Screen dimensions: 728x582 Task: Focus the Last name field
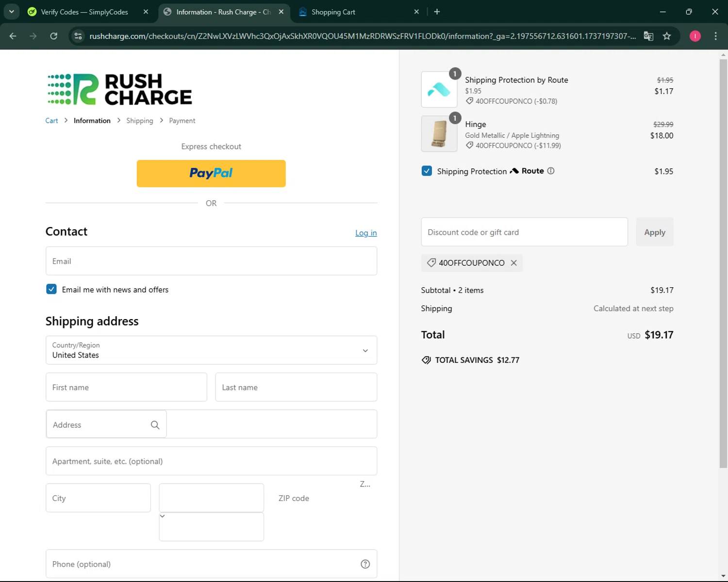pos(296,387)
